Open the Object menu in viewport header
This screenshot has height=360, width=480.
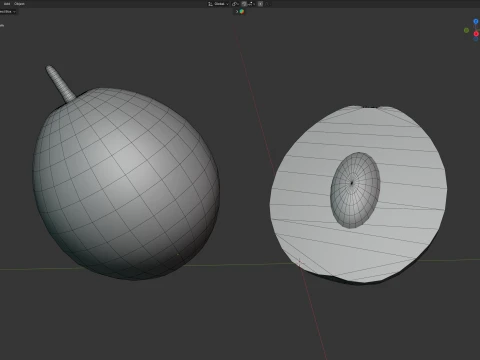(x=19, y=4)
